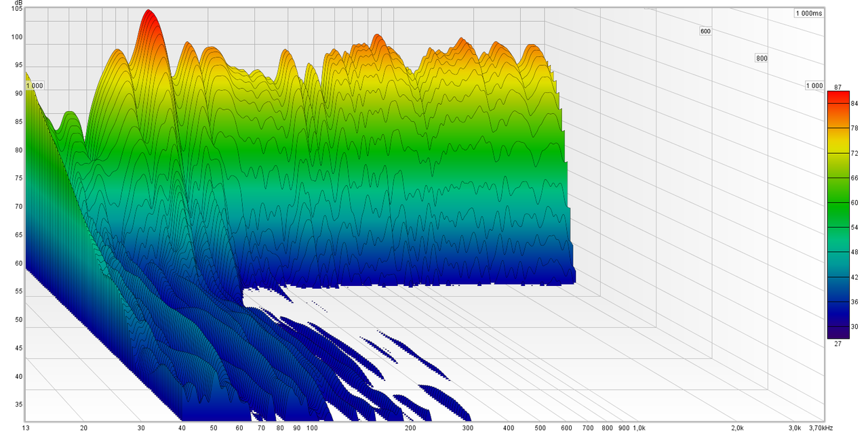Click the '200' frequency axis label
Image resolution: width=868 pixels, height=433 pixels.
click(x=410, y=428)
